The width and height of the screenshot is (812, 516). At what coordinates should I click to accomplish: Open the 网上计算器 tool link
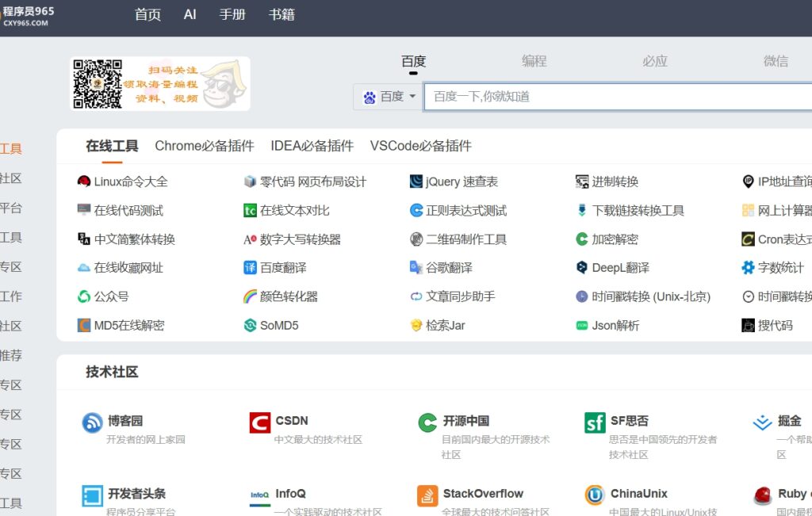[x=784, y=210]
